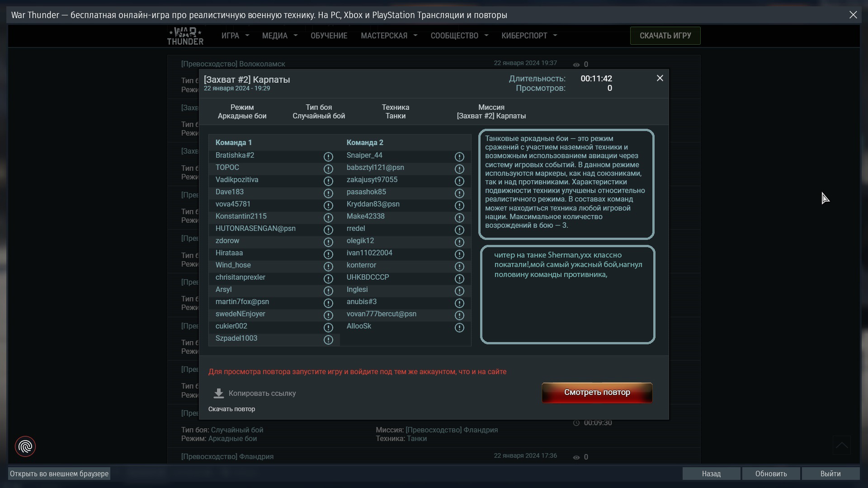Click the СКАЧАТЬ ИГРУ button
868x488 pixels.
coord(665,36)
